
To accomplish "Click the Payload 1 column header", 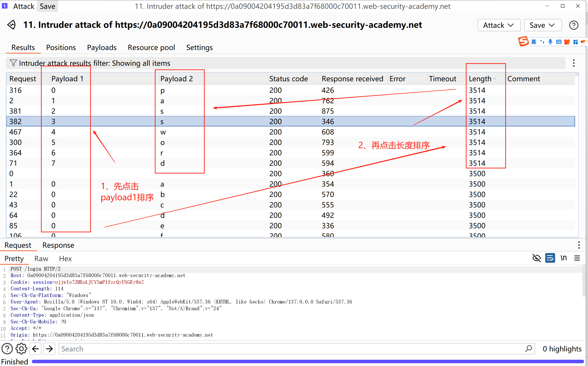I will [x=67, y=79].
